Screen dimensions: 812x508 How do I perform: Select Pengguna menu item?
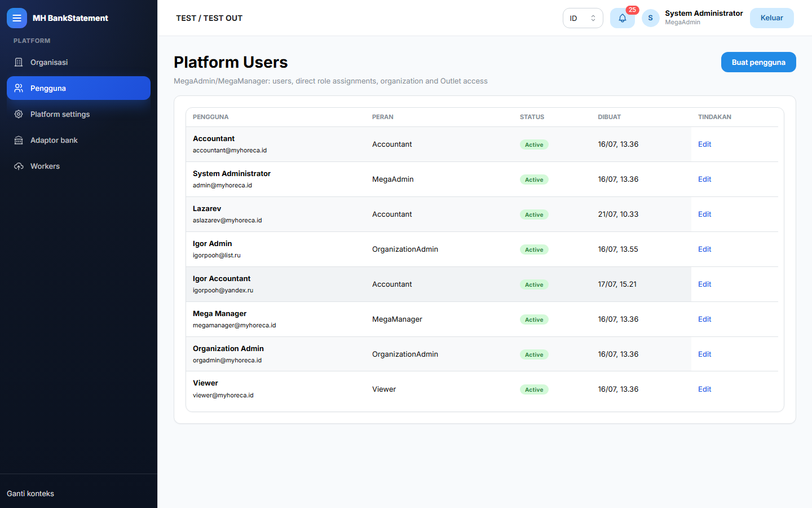point(78,88)
